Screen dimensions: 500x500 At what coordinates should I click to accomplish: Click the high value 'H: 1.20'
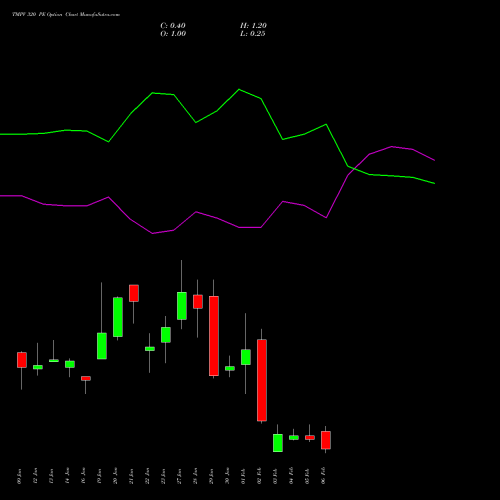253,26
